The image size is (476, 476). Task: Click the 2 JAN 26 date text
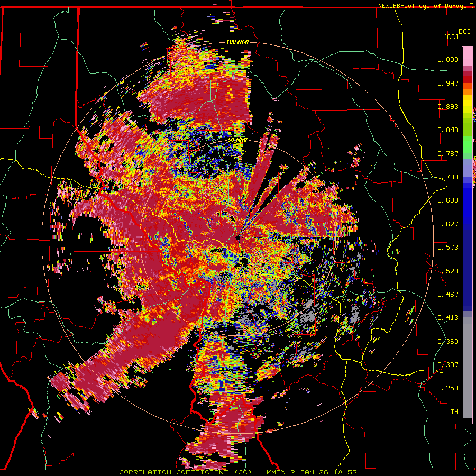click(309, 472)
